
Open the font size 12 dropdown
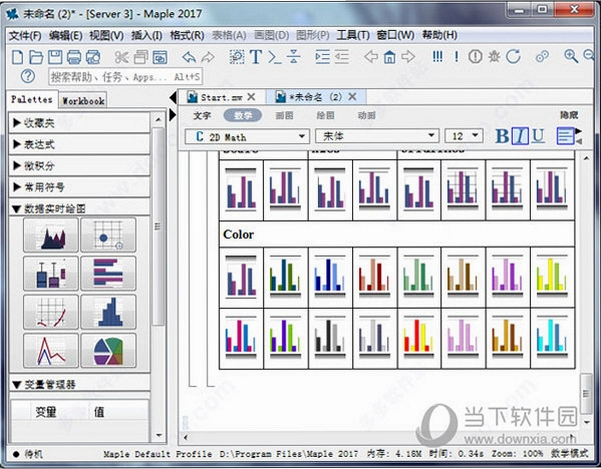coord(464,136)
